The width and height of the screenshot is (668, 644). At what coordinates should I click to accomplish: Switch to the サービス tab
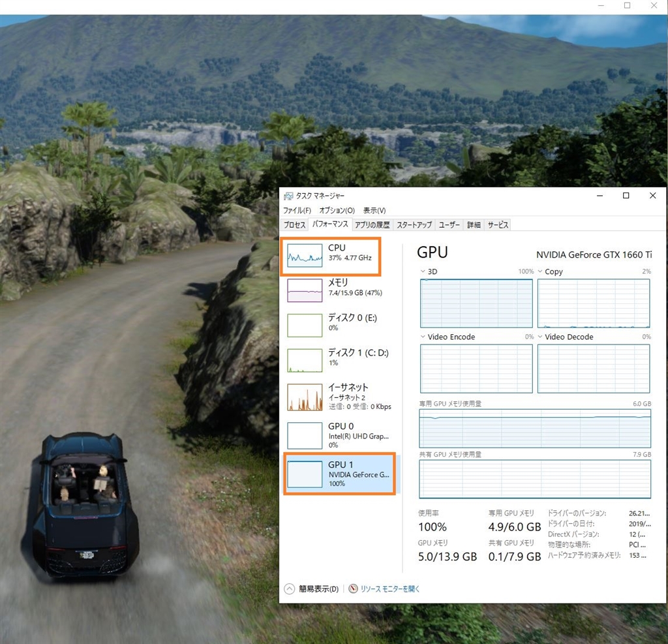pos(498,224)
